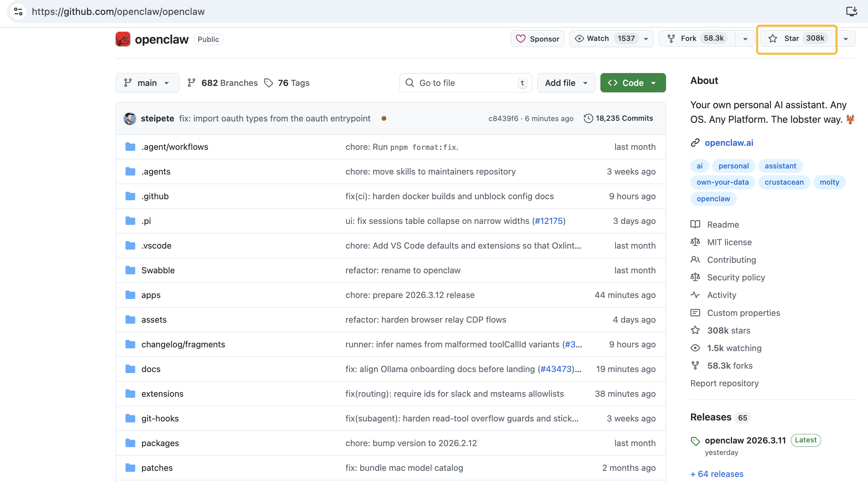Expand the main branch selector dropdown
868x483 pixels.
coord(147,83)
